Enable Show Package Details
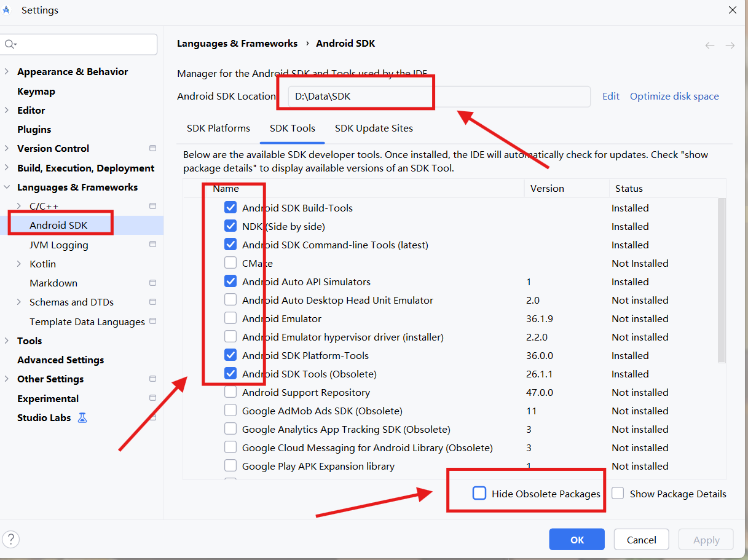 [x=618, y=492]
